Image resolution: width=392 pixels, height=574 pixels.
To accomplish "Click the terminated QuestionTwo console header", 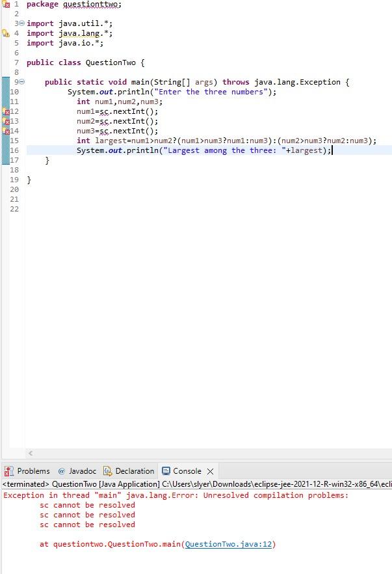I will pos(197,484).
